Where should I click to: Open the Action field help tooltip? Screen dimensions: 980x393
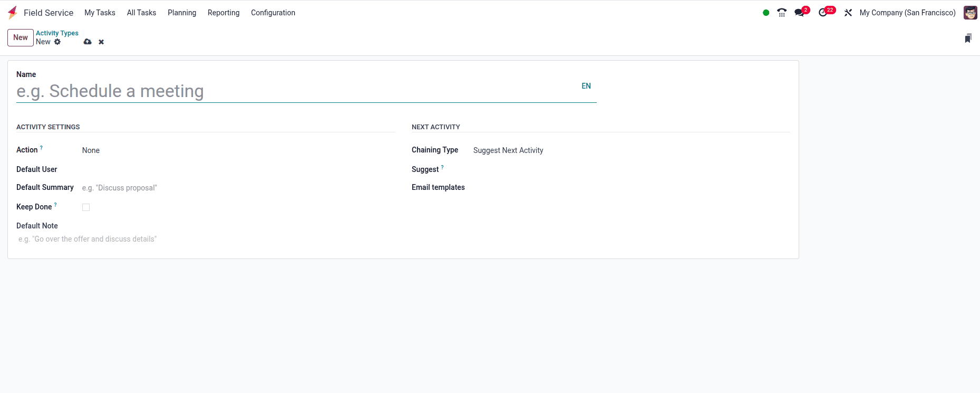(x=42, y=148)
